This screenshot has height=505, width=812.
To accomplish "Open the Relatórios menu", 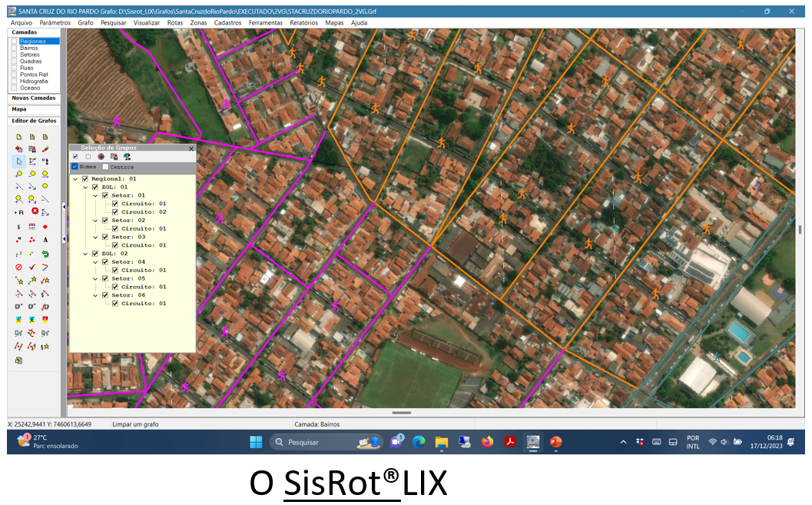I will coord(303,23).
